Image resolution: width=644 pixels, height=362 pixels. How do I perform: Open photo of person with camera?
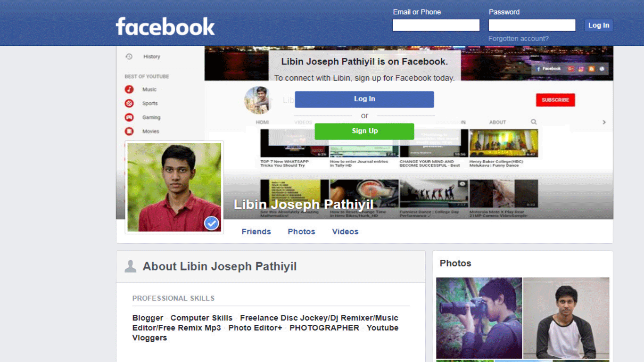pos(479,318)
